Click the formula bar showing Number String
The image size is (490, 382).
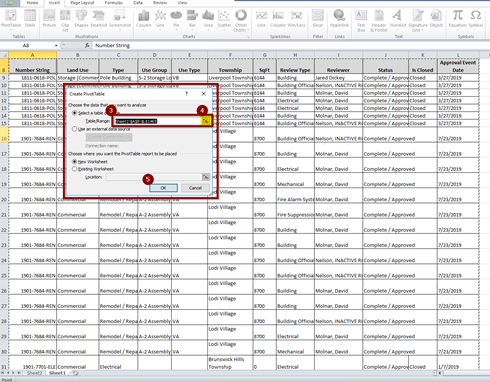pos(290,45)
